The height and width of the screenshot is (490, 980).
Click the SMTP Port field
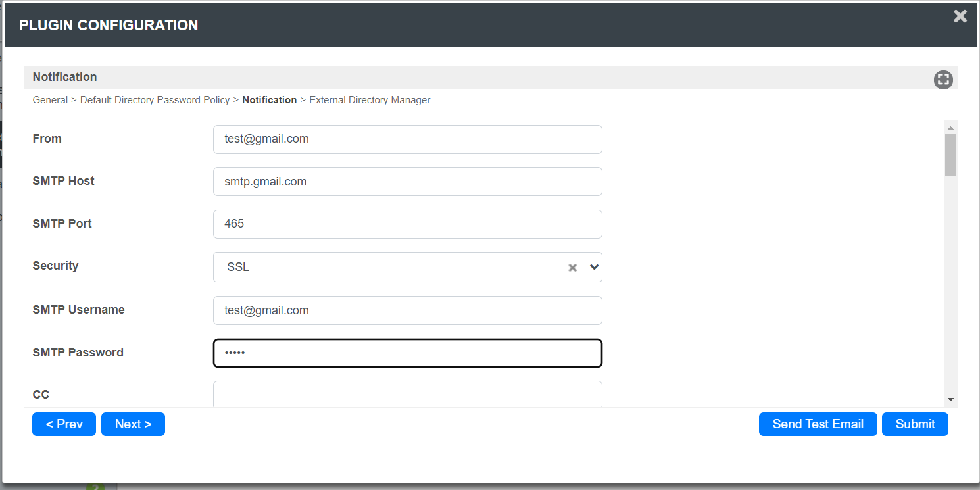(407, 224)
